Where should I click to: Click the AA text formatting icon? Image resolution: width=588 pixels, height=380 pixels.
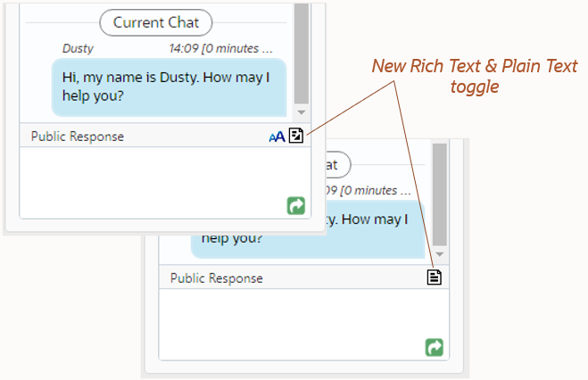pyautogui.click(x=277, y=136)
